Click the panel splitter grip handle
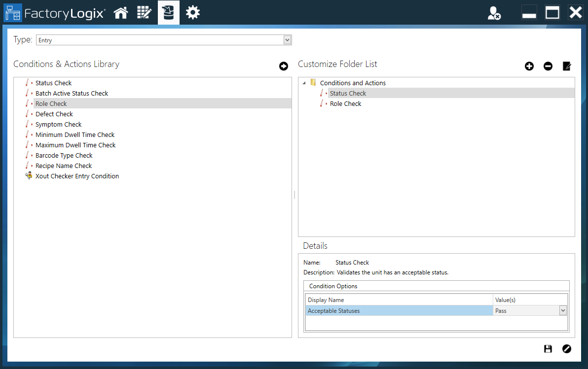588x369 pixels. [x=294, y=195]
